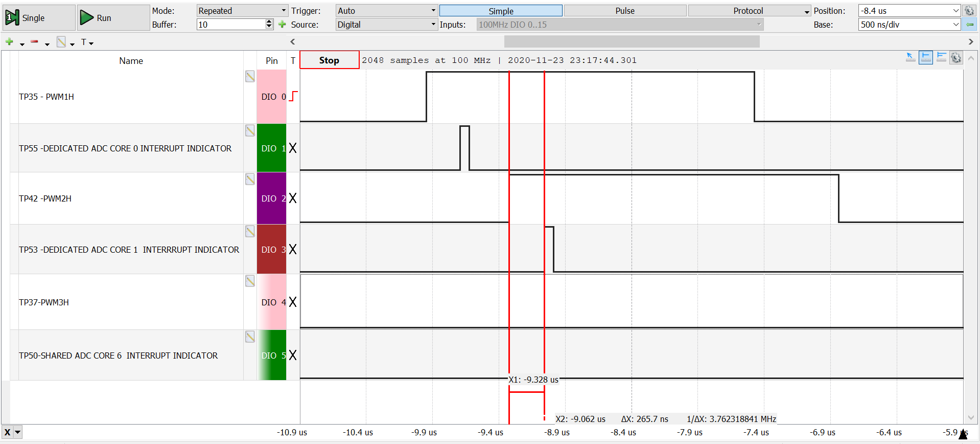
Task: Switch to the Pulse trigger tab
Action: tap(625, 11)
